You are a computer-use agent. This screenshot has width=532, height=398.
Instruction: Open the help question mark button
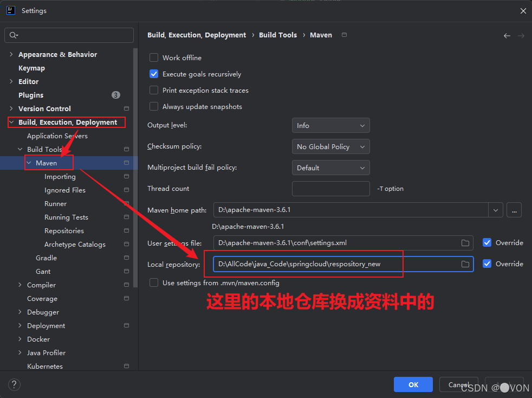coord(14,385)
